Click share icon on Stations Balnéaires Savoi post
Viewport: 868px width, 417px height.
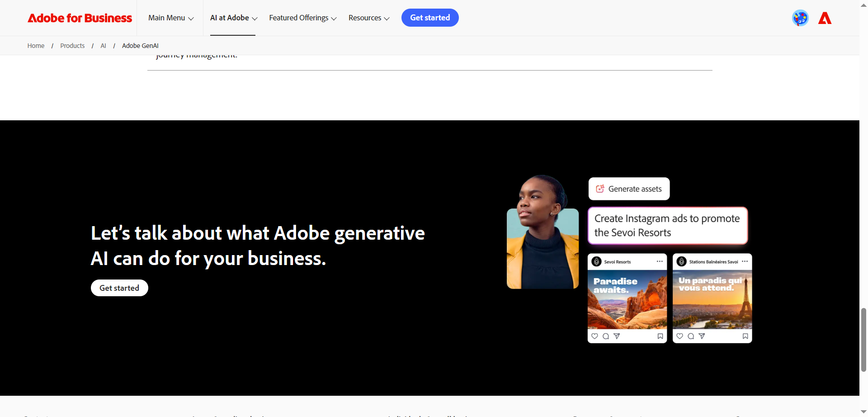pyautogui.click(x=702, y=336)
